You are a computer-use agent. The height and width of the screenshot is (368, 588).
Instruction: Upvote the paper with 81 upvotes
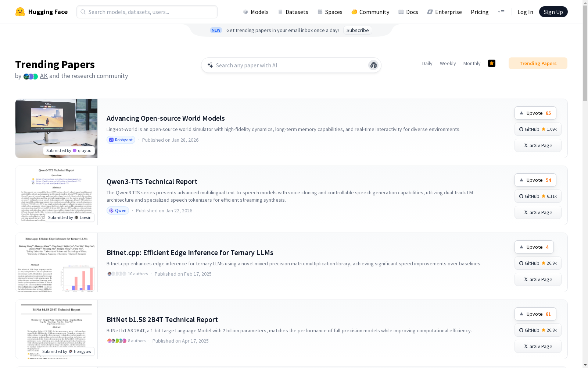[535, 314]
